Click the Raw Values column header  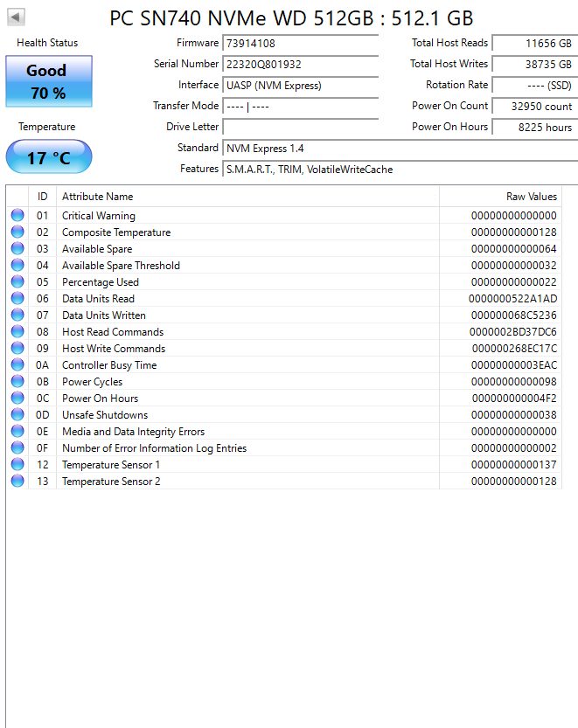click(500, 197)
